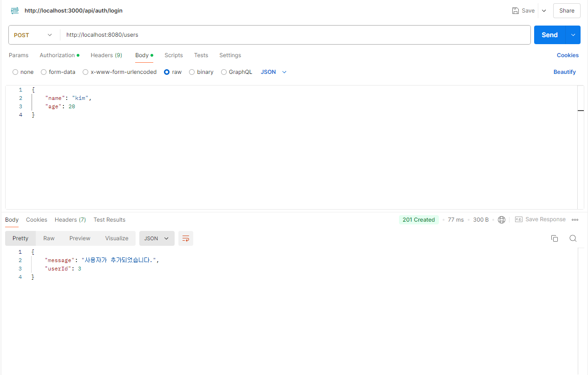
Task: Click the request title http://localhost:3000/api/auth/login
Action: pos(73,10)
